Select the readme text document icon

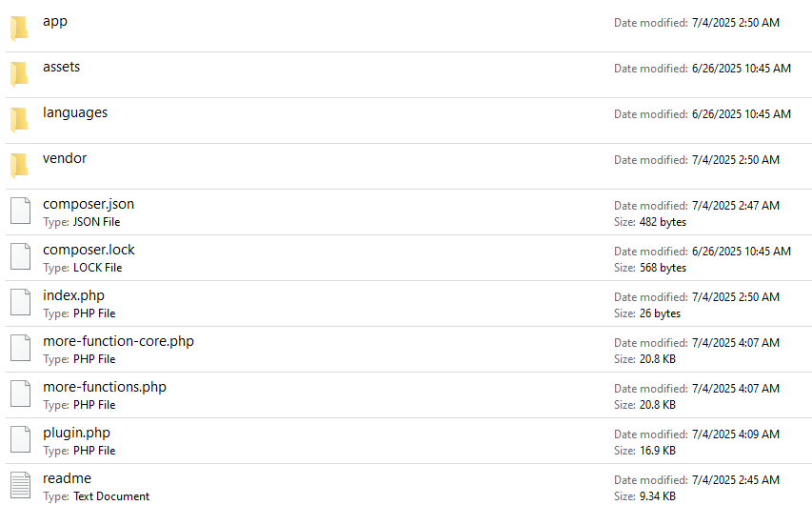(x=20, y=485)
